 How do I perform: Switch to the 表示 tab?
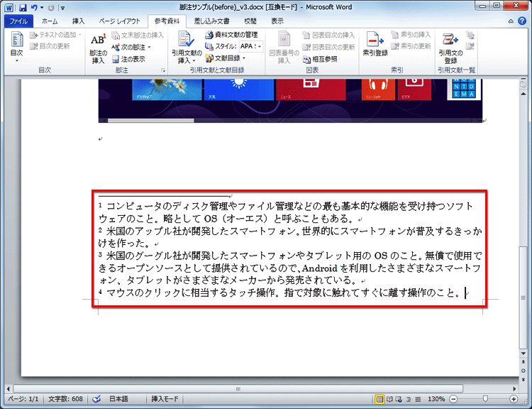tap(277, 21)
